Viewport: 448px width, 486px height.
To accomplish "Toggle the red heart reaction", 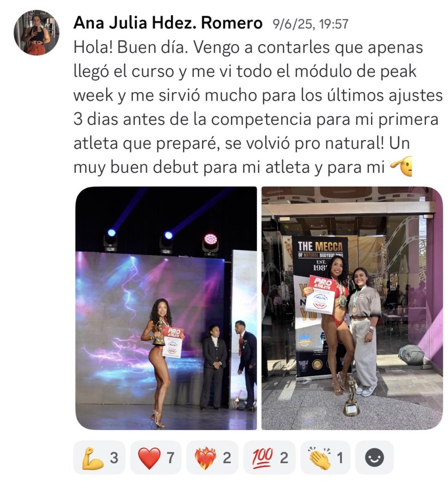I will pyautogui.click(x=156, y=458).
